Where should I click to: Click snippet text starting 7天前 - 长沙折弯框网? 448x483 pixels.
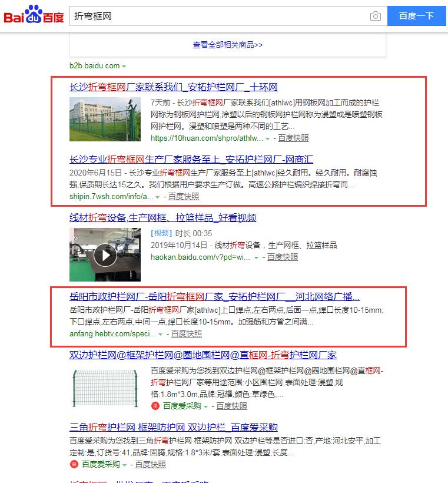[x=266, y=114]
